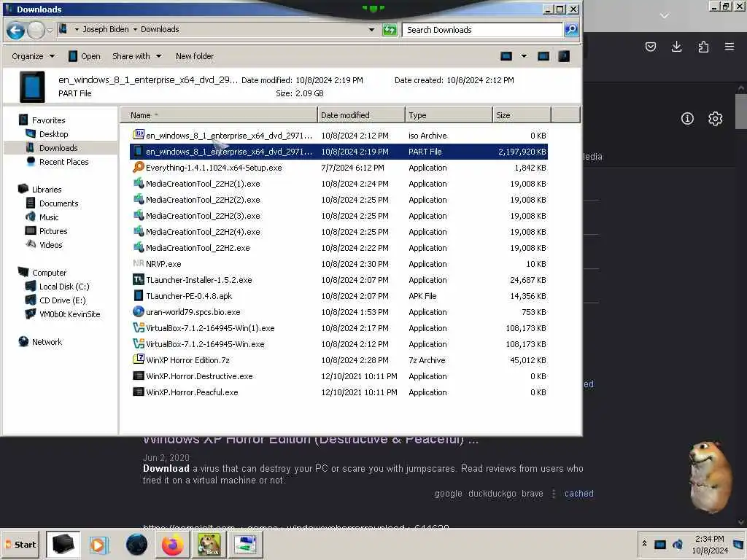Click the Firefox downloads arrow icon
This screenshot has height=560, width=747.
(x=676, y=47)
